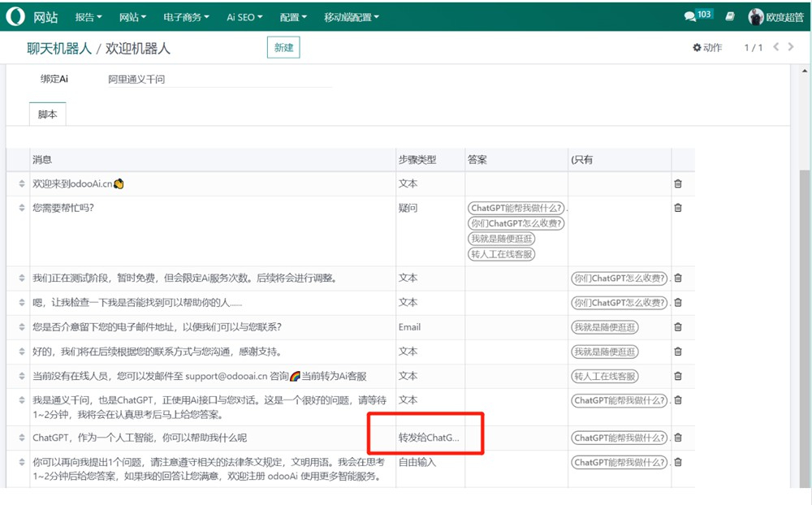Viewport: 812px width, 505px height.
Task: Click the 网站 app title in navbar
Action: tap(45, 17)
